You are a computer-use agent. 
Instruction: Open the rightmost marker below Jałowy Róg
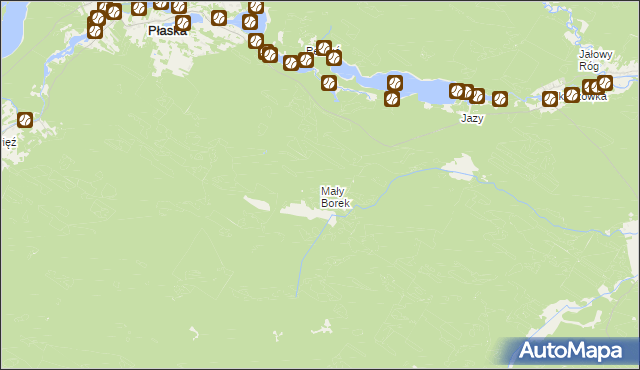(604, 83)
